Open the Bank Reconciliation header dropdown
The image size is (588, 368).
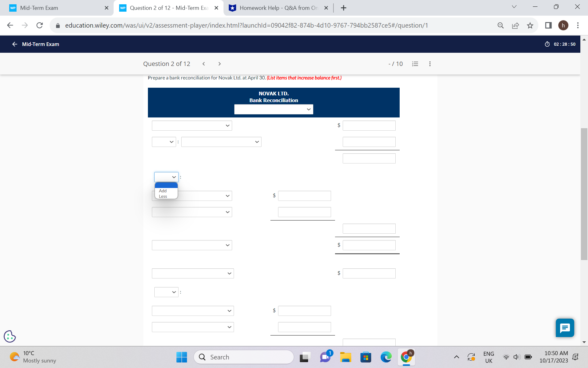(x=273, y=109)
